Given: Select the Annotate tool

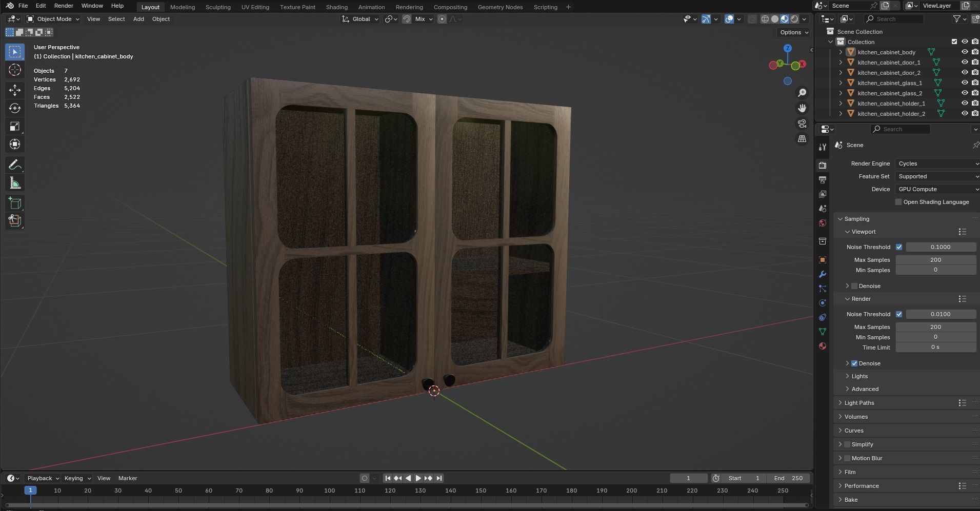Looking at the screenshot, I should (x=15, y=165).
